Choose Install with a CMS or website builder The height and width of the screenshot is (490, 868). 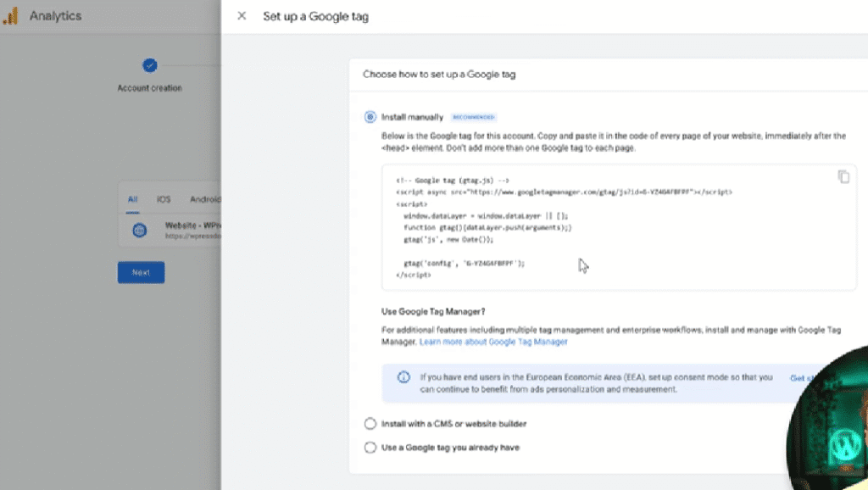(370, 422)
